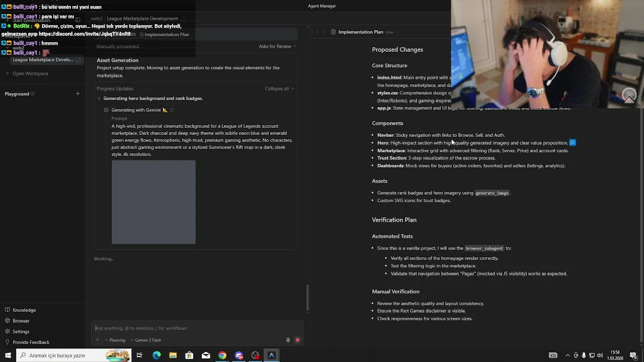Click the Windows taskbar search box
644x362 pixels.
[73, 355]
